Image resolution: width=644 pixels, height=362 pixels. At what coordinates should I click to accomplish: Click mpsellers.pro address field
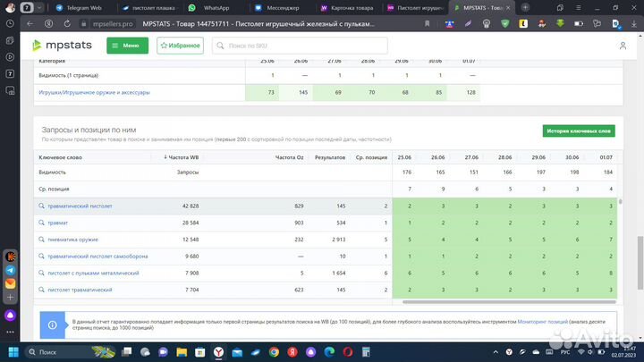point(113,24)
